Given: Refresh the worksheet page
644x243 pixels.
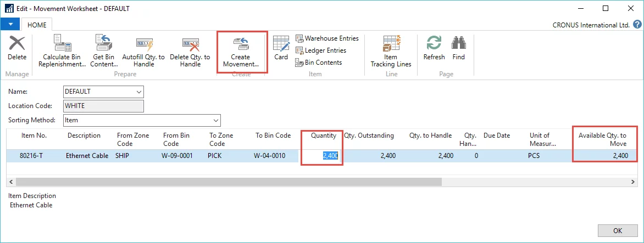Looking at the screenshot, I should coord(434,48).
